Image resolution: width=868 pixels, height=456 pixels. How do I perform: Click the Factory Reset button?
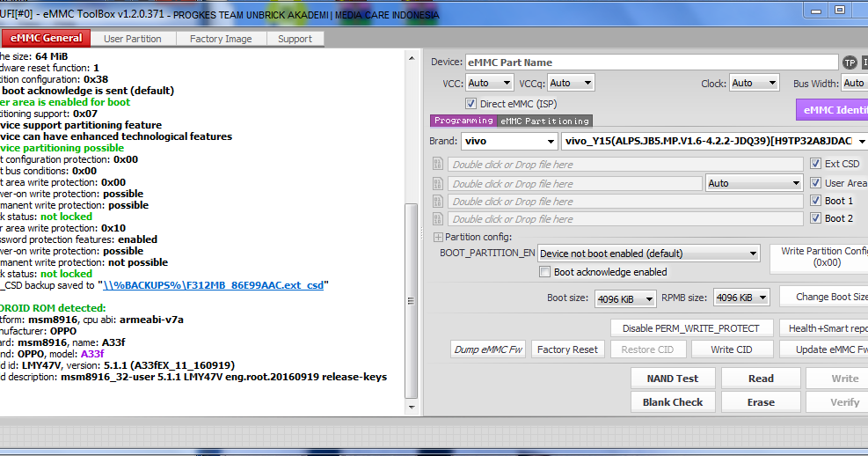[x=567, y=349]
